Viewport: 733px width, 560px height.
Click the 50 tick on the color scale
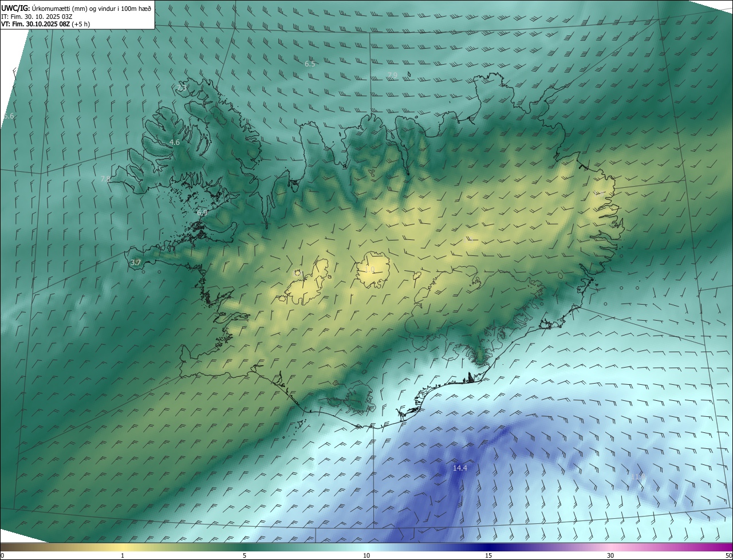[728, 555]
